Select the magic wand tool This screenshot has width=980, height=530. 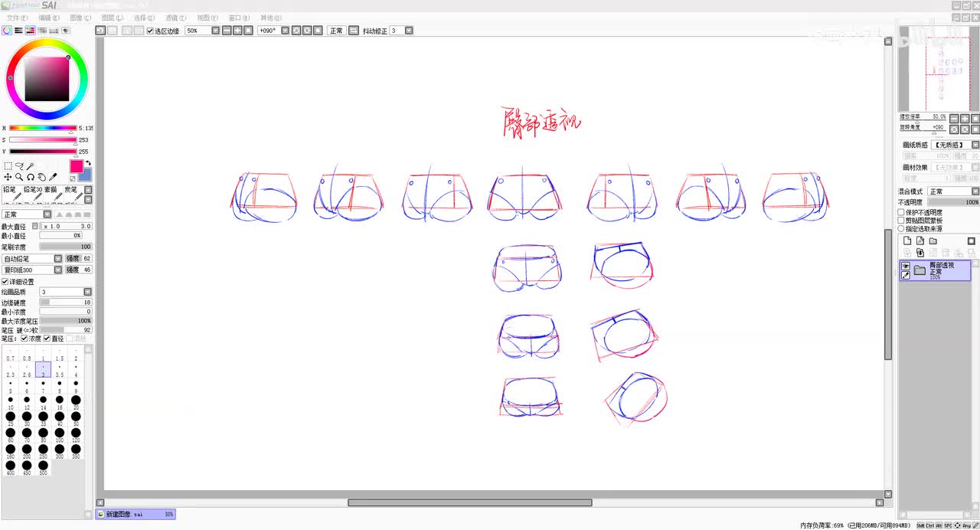[31, 166]
